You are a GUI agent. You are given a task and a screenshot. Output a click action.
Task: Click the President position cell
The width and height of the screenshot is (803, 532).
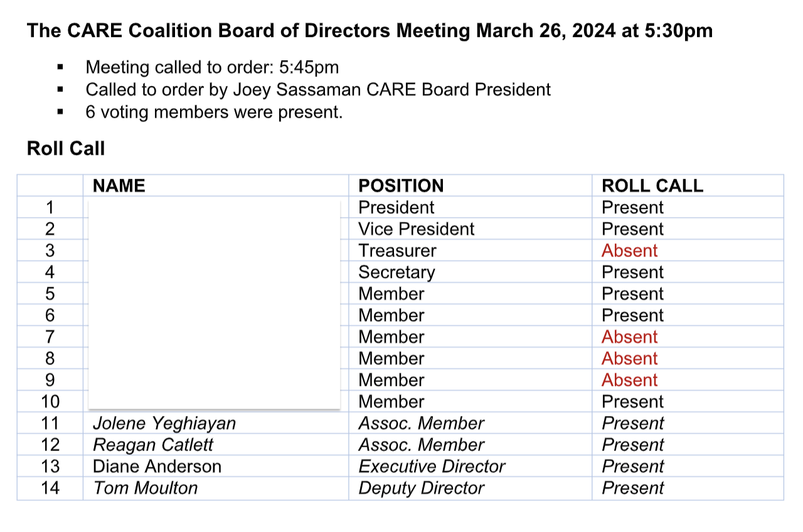point(396,208)
